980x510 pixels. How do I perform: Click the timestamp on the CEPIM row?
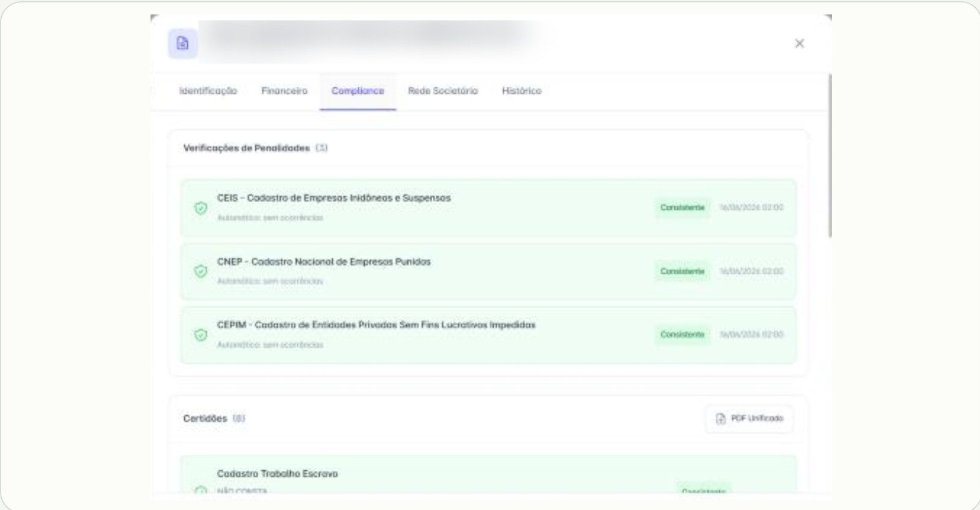point(752,334)
